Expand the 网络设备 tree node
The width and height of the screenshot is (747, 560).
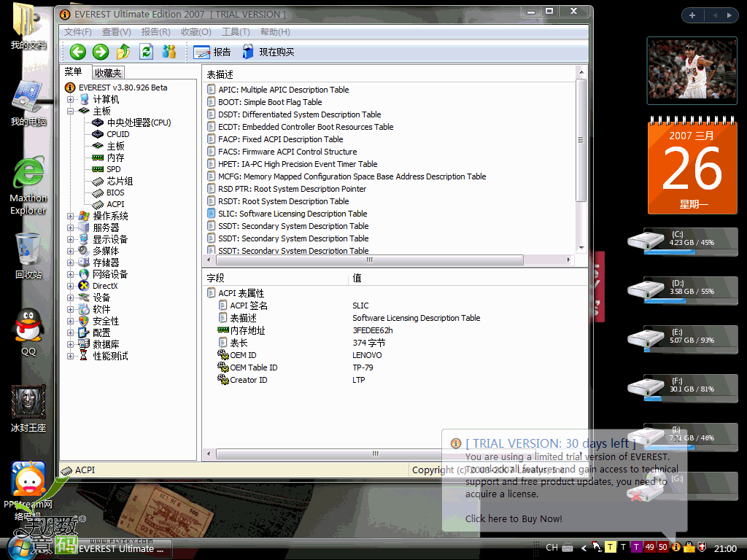click(70, 274)
